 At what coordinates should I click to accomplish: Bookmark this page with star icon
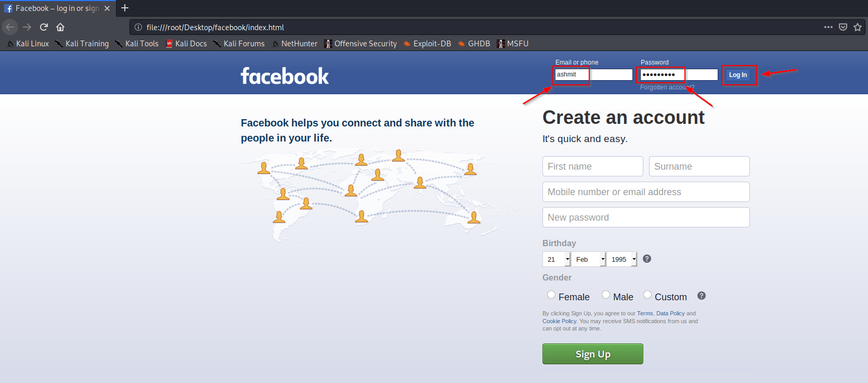point(858,27)
